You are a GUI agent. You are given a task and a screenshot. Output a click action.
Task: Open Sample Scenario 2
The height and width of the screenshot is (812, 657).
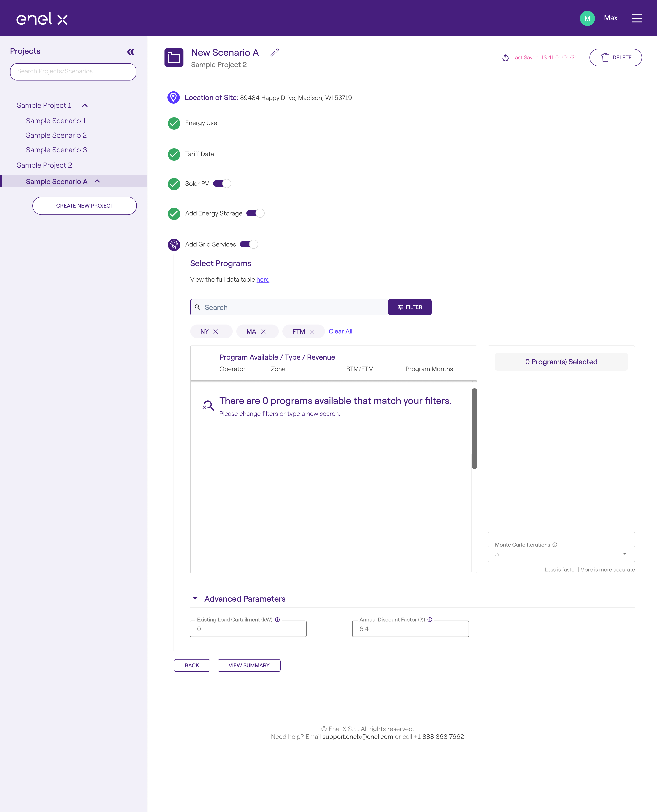click(56, 136)
